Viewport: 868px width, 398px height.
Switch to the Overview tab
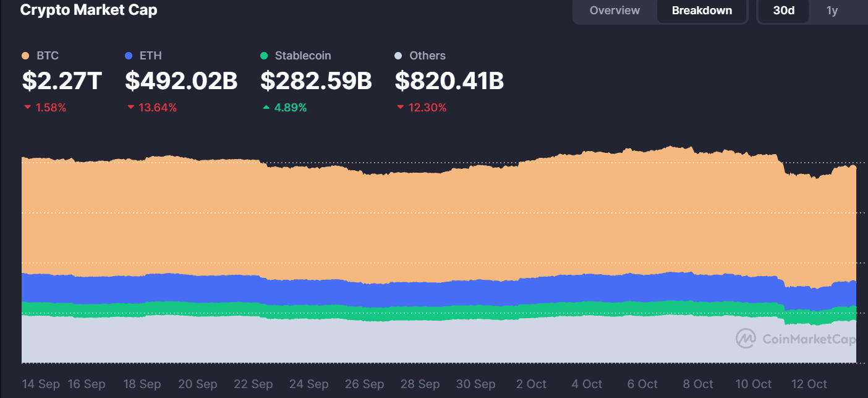click(614, 11)
